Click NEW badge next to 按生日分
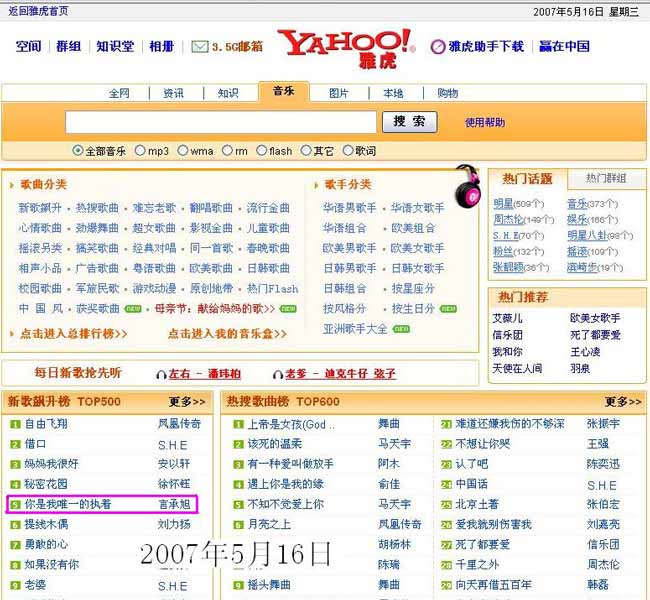 pyautogui.click(x=449, y=309)
